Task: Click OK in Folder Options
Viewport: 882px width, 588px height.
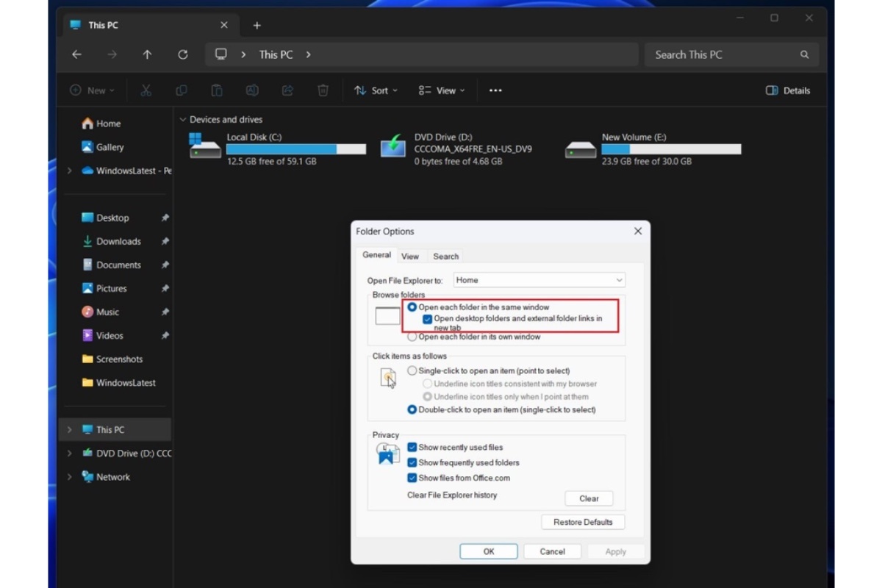Action: [489, 551]
